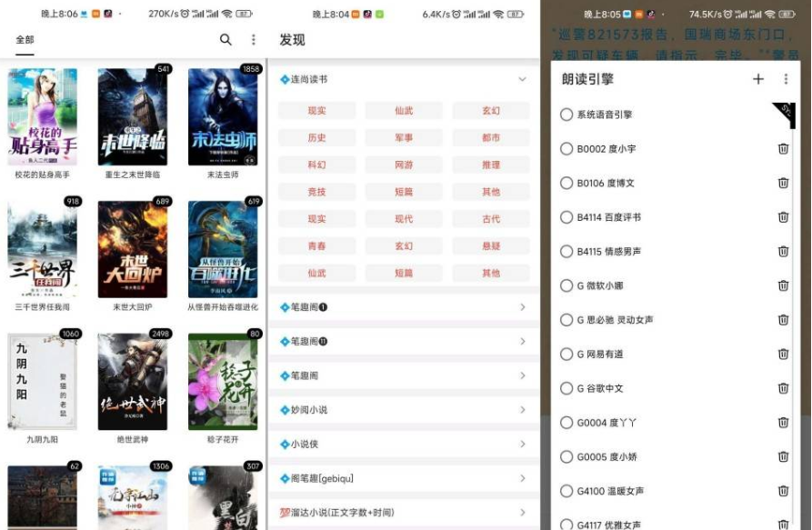Select B0106 度博文 radio button
This screenshot has height=530, width=812.
pos(566,183)
